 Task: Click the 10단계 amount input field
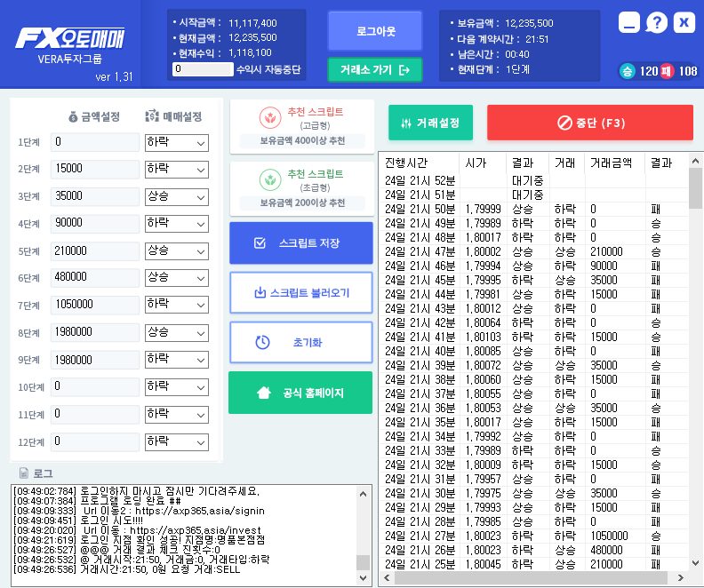(95, 386)
